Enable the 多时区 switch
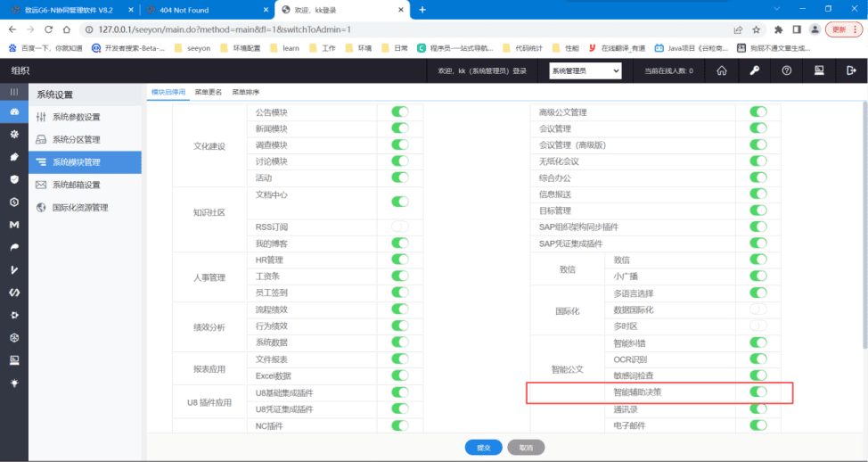Screen dimensions: 868x462 [x=758, y=326]
